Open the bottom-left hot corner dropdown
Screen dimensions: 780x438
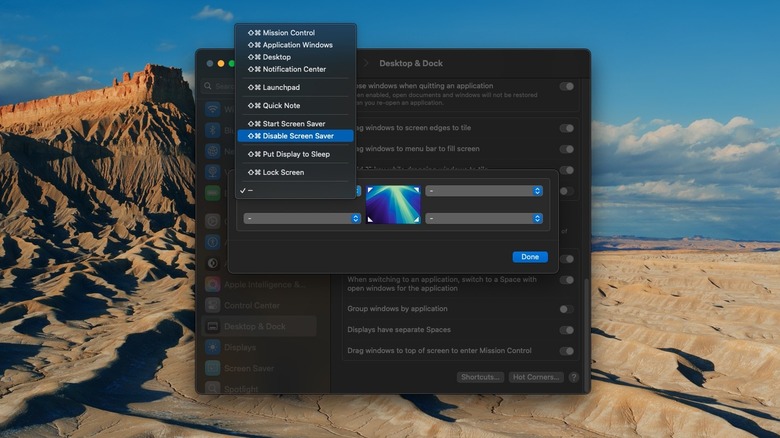pyautogui.click(x=302, y=218)
